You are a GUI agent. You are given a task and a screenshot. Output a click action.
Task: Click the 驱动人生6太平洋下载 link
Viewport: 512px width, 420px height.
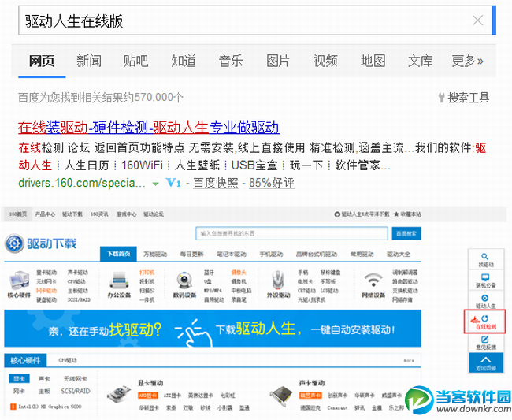[x=362, y=214]
